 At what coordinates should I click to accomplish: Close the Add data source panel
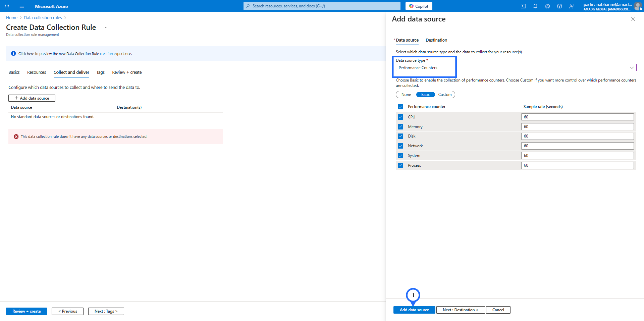pyautogui.click(x=633, y=19)
